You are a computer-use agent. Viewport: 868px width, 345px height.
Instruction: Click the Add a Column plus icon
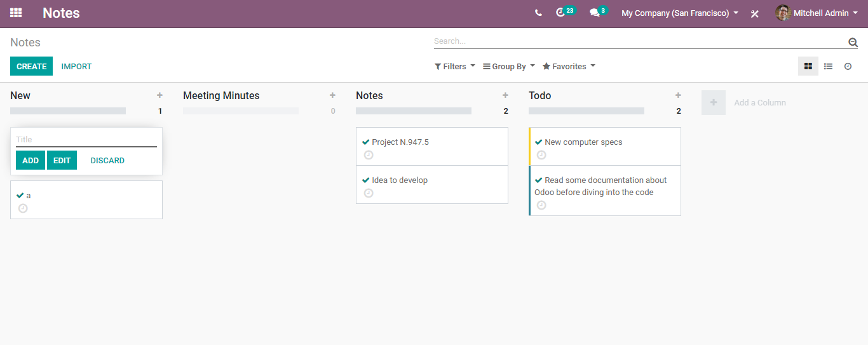714,102
